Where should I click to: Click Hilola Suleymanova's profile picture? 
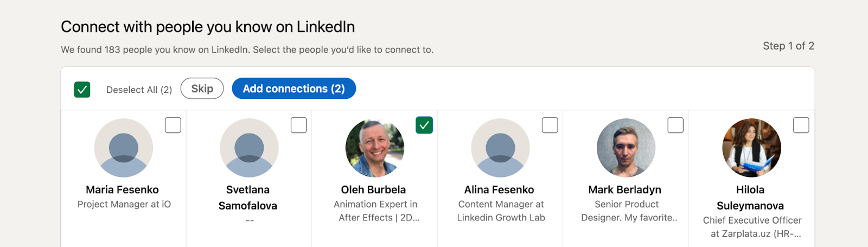click(x=751, y=148)
